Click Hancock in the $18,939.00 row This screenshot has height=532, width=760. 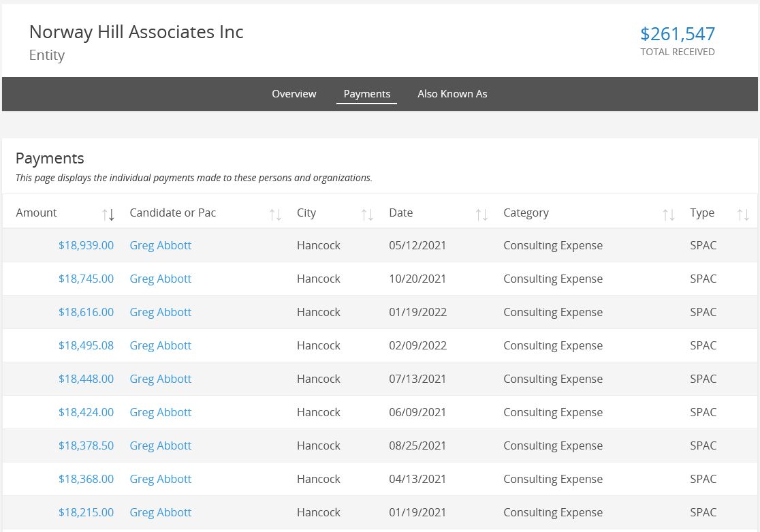[x=319, y=245]
